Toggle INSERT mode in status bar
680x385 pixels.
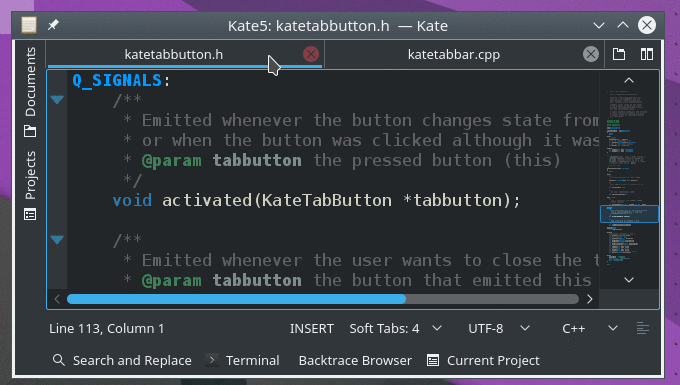pyautogui.click(x=311, y=329)
